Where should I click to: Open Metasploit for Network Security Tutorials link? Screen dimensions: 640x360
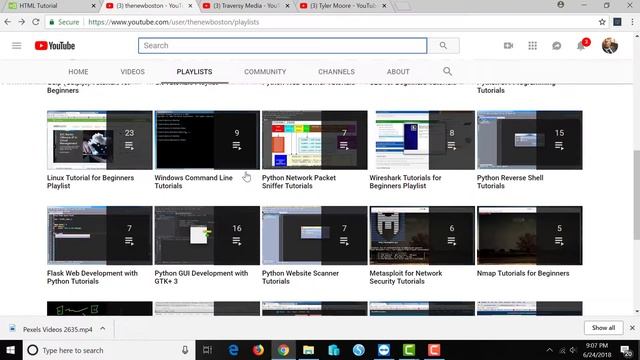point(406,277)
